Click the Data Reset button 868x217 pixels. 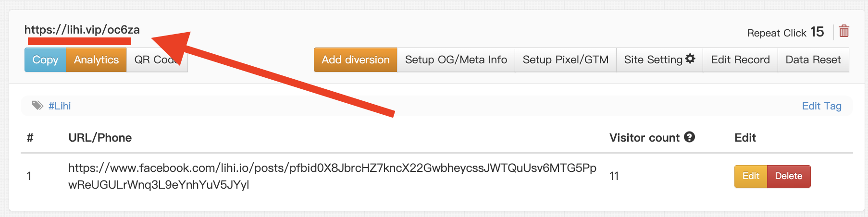point(813,60)
